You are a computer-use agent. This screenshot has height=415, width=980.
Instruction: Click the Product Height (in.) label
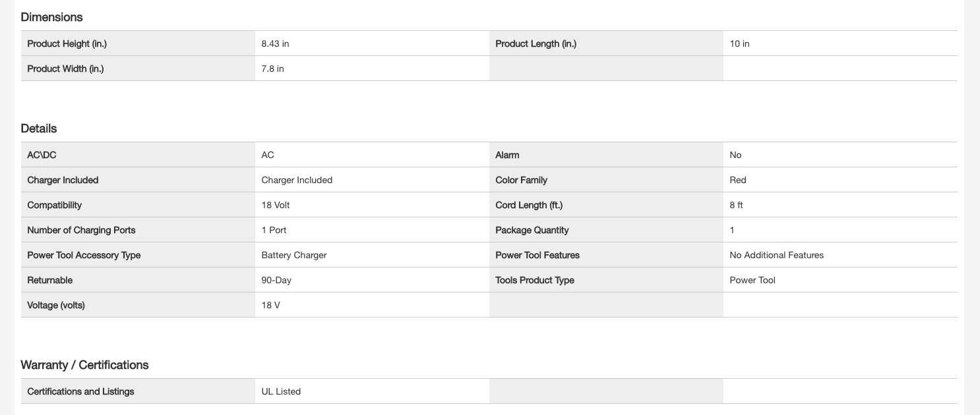67,44
